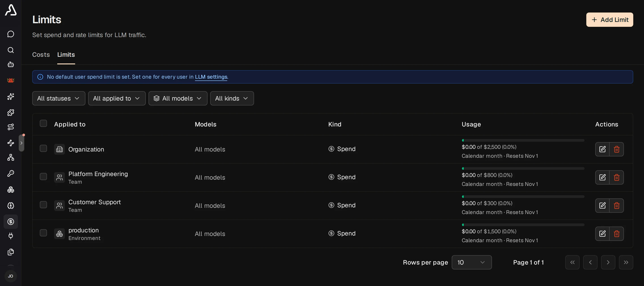644x286 pixels.
Task: Click the Kind column header
Action: [x=335, y=124]
